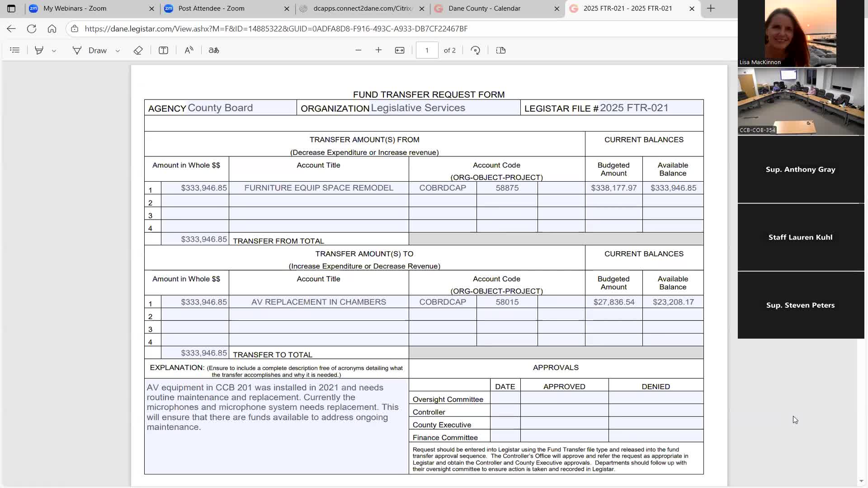Toggle the page view layout button
The height and width of the screenshot is (488, 868).
(500, 50)
